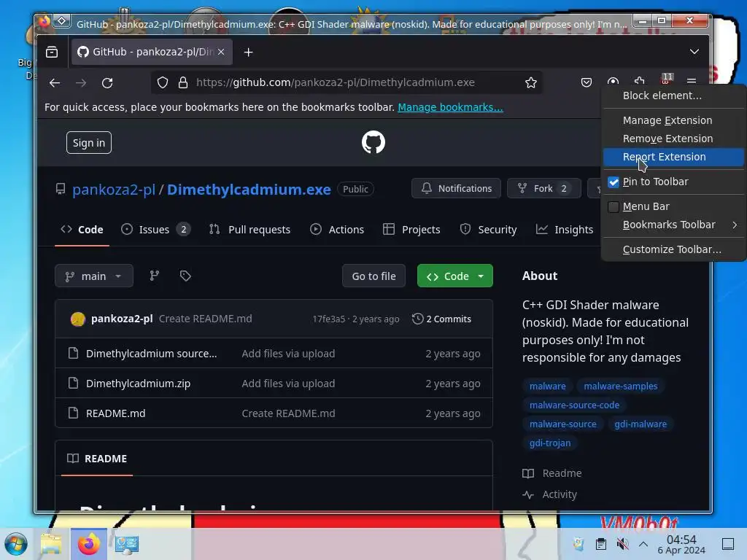The image size is (747, 560).
Task: Toggle the muted speaker tray icon
Action: 622,544
